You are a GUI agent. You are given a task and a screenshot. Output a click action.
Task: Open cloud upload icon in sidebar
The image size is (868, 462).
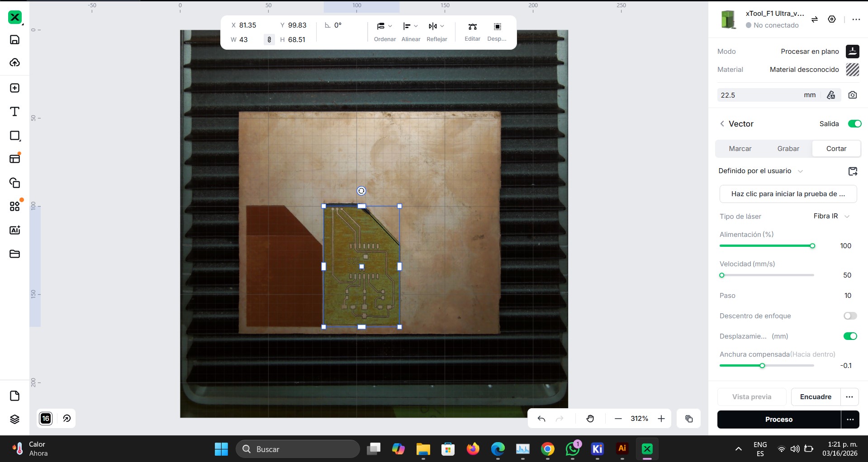[x=15, y=62]
